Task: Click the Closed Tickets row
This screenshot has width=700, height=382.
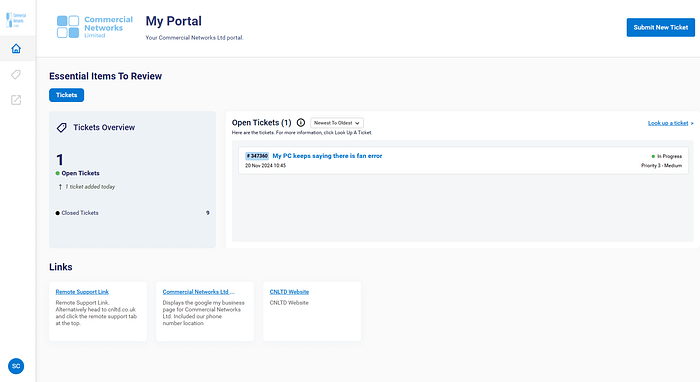Action: 133,213
